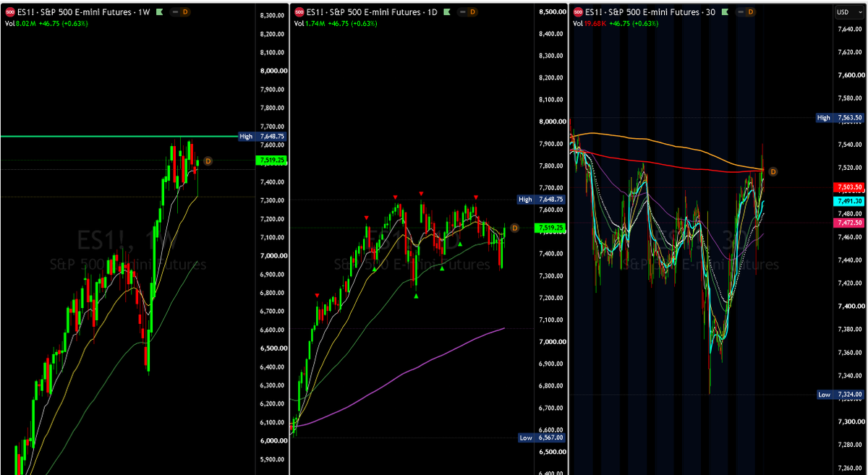Click the 7,640.00 level on the 30-minute price axis
This screenshot has width=868, height=475.
click(x=850, y=29)
